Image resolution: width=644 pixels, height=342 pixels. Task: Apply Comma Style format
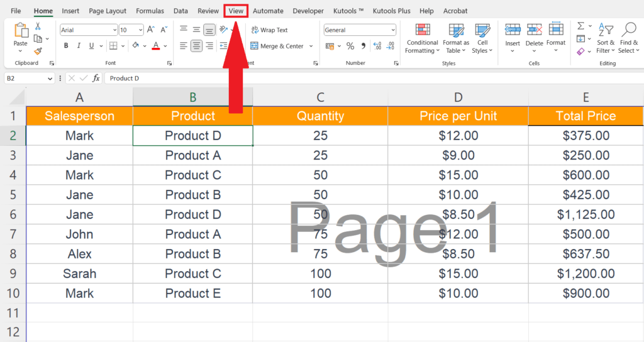tap(363, 46)
